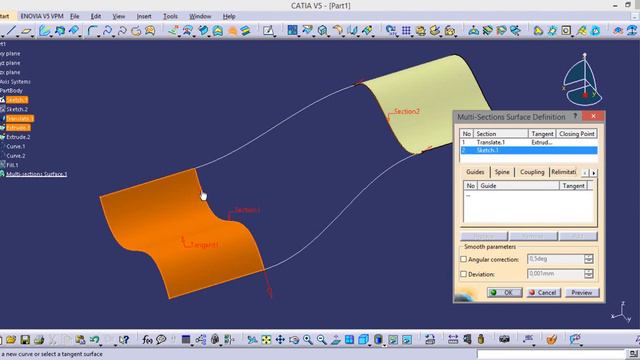Open dropdown arrow beside Line tool

click(17, 36)
